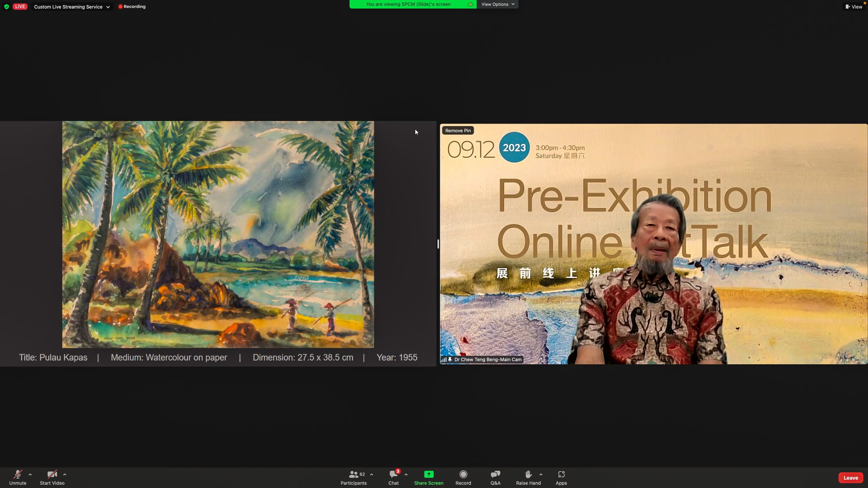Click the cloud icon in green sharing bar
868x488 pixels.
click(470, 4)
